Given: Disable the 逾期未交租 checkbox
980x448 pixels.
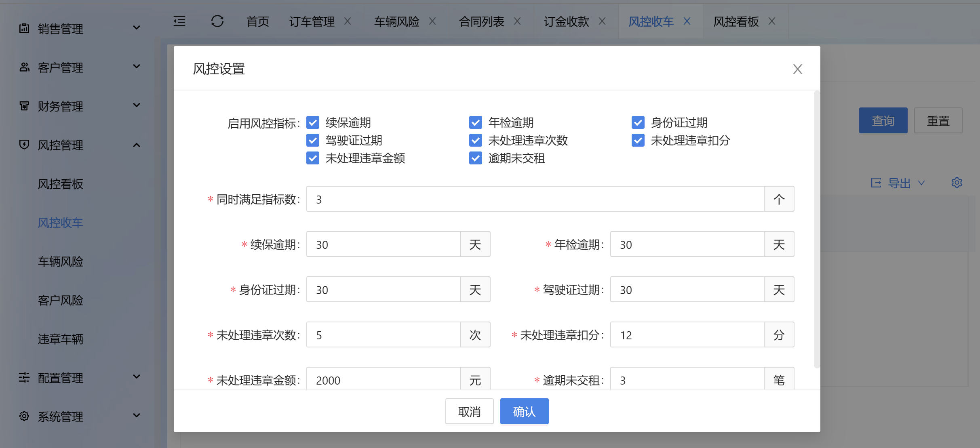Looking at the screenshot, I should (475, 158).
